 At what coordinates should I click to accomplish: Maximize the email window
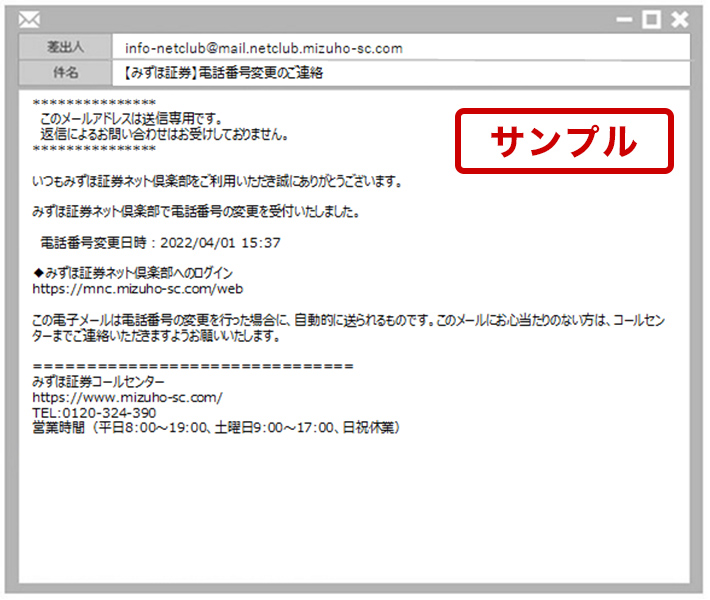pos(651,19)
